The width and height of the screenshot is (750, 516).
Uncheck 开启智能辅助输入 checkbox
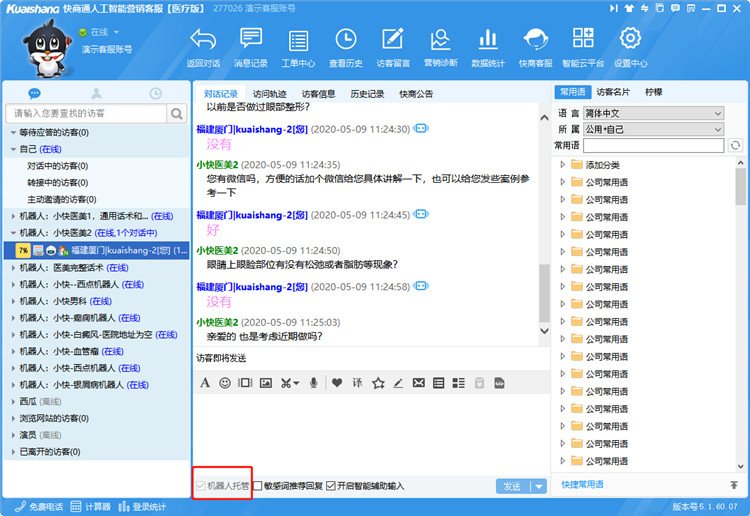[331, 486]
